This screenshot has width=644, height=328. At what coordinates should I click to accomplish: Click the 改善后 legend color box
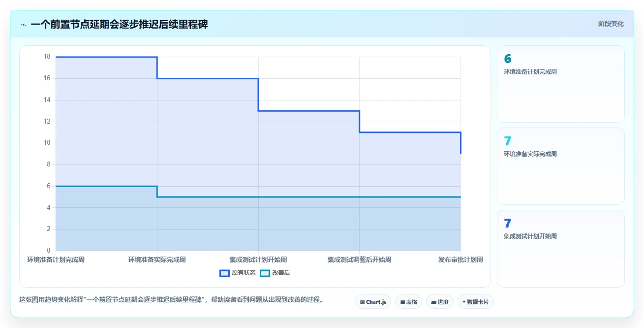point(265,273)
